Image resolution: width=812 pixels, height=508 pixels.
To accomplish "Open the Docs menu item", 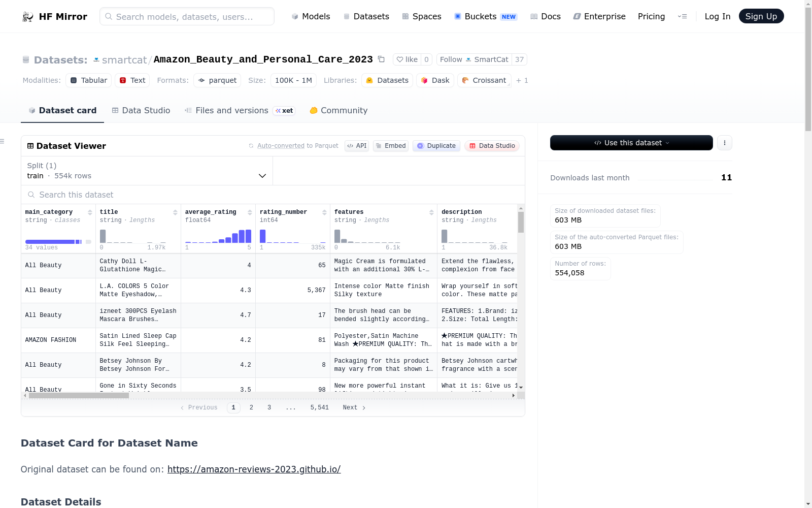I will pos(546,17).
